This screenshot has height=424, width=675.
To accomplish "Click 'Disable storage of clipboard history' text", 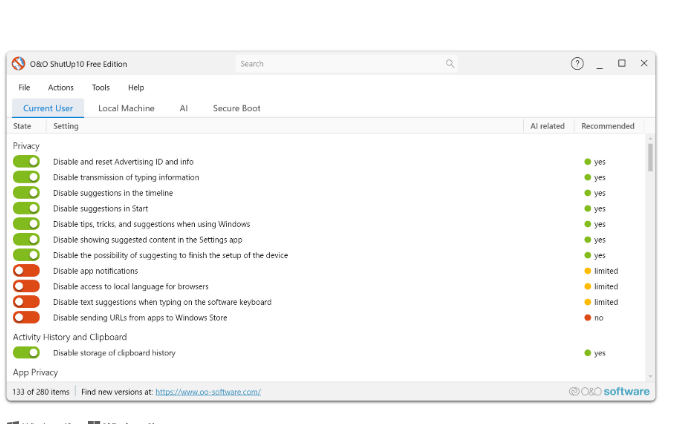I will [114, 353].
